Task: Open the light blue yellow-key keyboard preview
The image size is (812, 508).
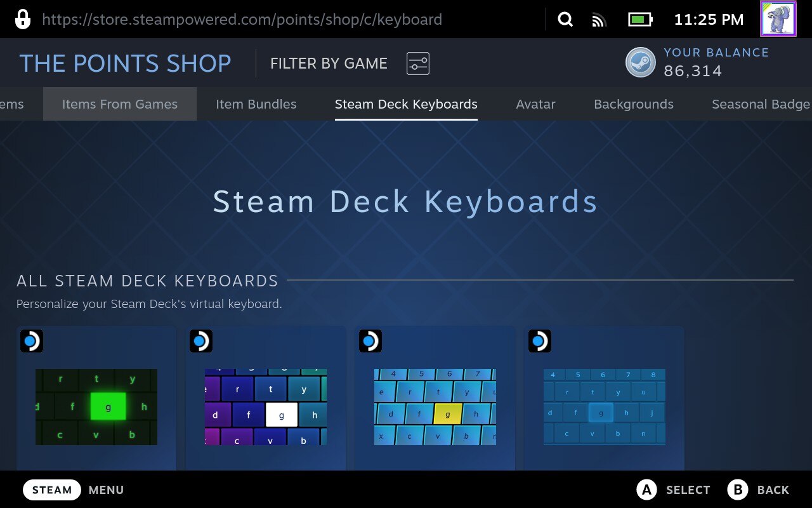Action: click(435, 407)
